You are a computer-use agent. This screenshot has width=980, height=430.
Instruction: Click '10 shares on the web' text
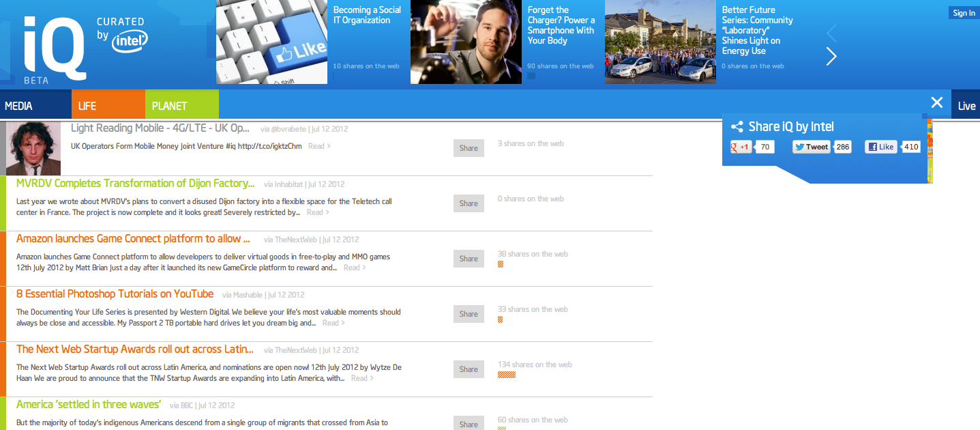pos(366,66)
